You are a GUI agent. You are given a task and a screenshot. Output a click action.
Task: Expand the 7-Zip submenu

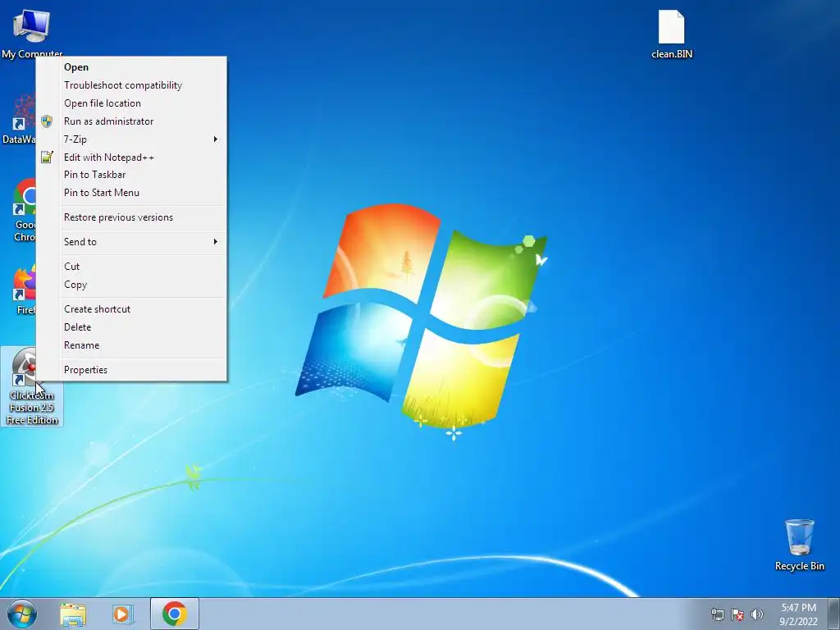[x=131, y=139]
